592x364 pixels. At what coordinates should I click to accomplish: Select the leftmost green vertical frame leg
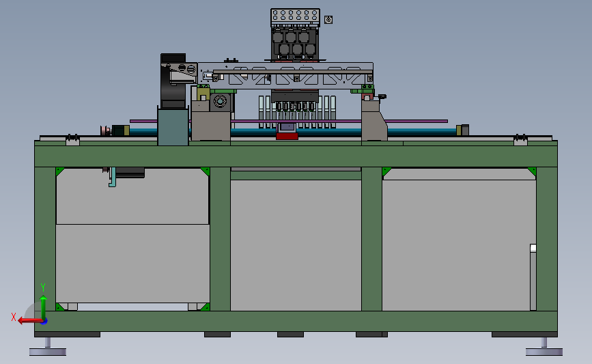coord(45,239)
